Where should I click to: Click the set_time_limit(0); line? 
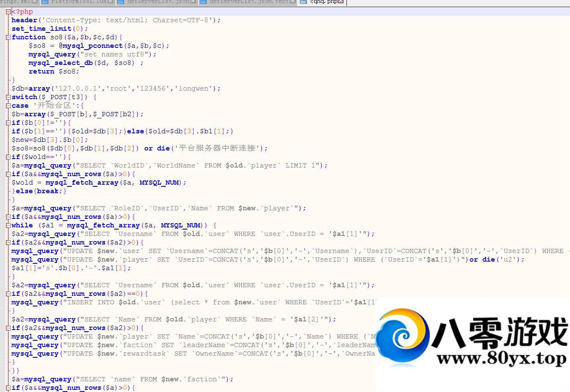pyautogui.click(x=50, y=29)
